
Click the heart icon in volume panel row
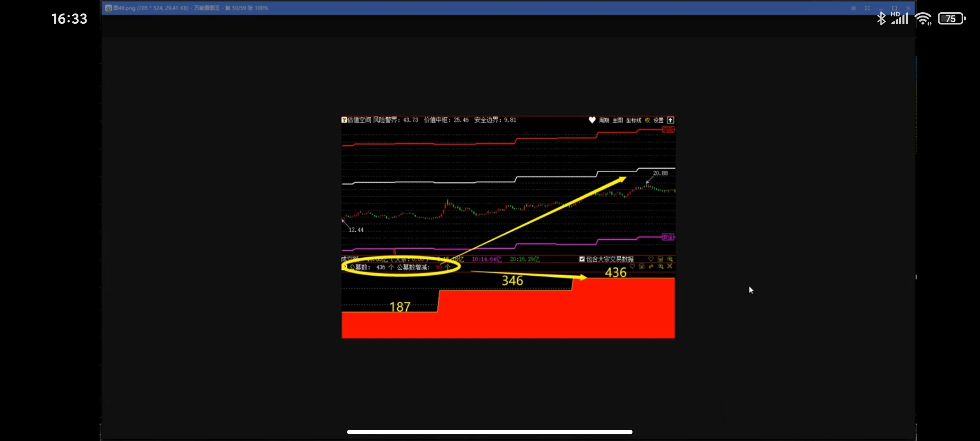pyautogui.click(x=651, y=259)
